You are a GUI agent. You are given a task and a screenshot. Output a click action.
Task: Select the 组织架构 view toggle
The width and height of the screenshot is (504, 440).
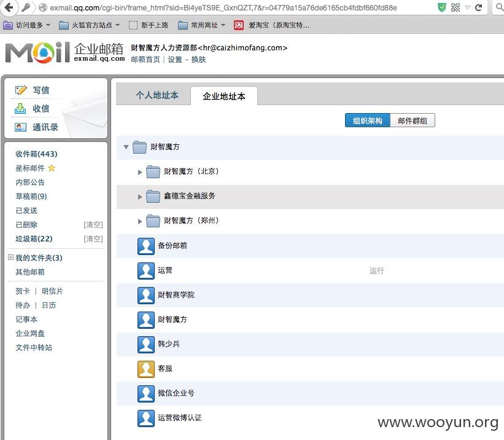pyautogui.click(x=367, y=120)
